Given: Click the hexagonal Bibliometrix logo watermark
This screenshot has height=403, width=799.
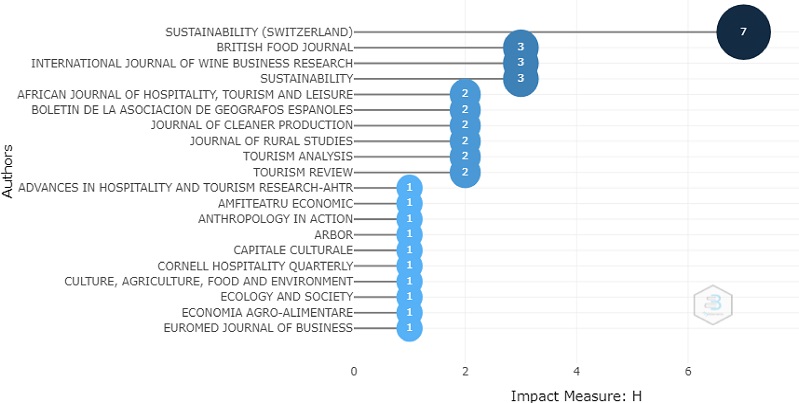Looking at the screenshot, I should (714, 305).
